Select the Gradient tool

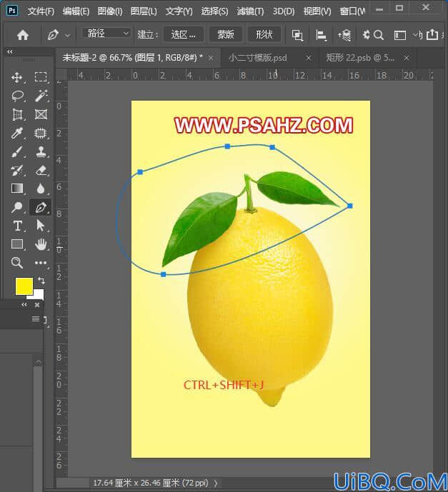17,189
